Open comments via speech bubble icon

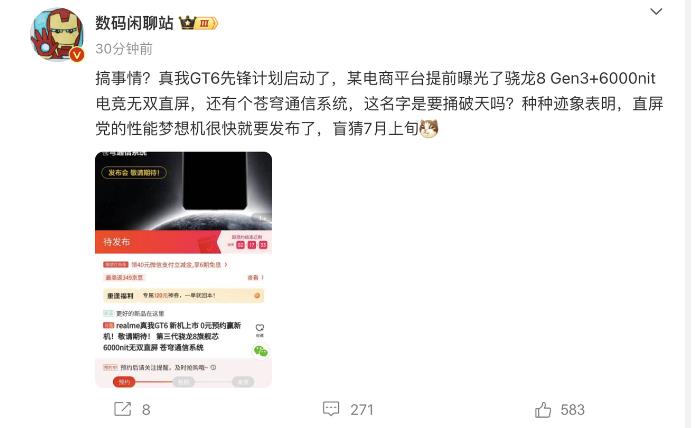[x=331, y=409]
